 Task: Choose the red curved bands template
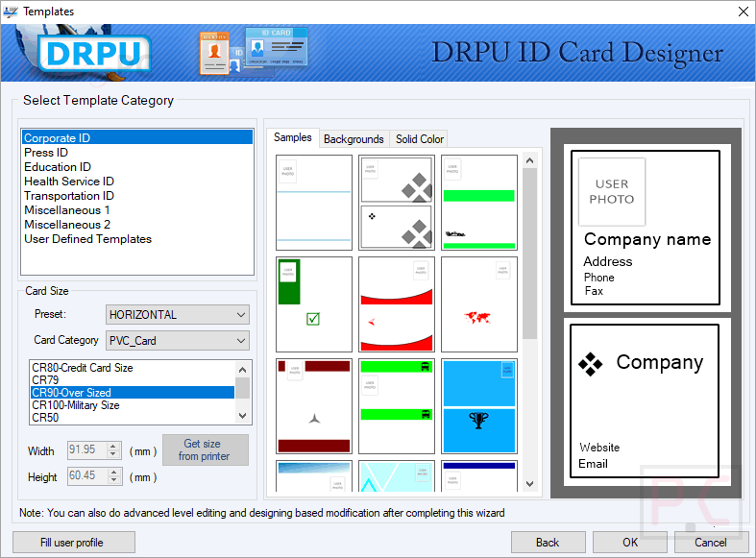397,304
